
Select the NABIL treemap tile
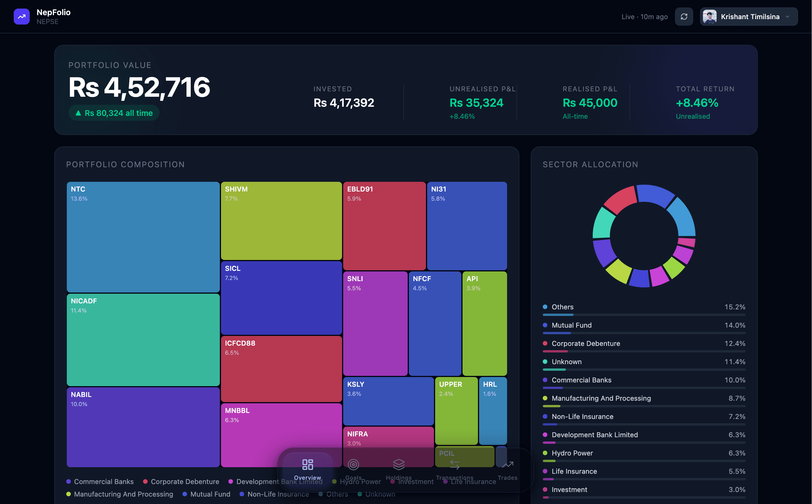click(x=143, y=427)
